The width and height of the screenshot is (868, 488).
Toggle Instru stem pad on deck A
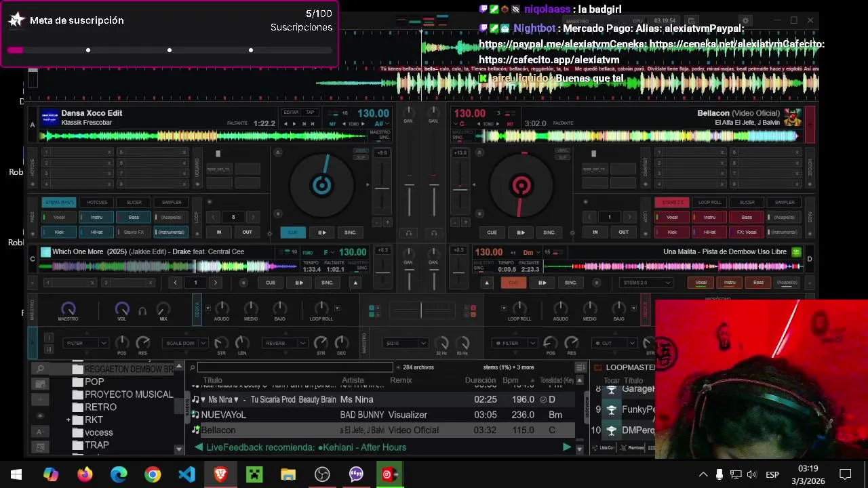(97, 217)
